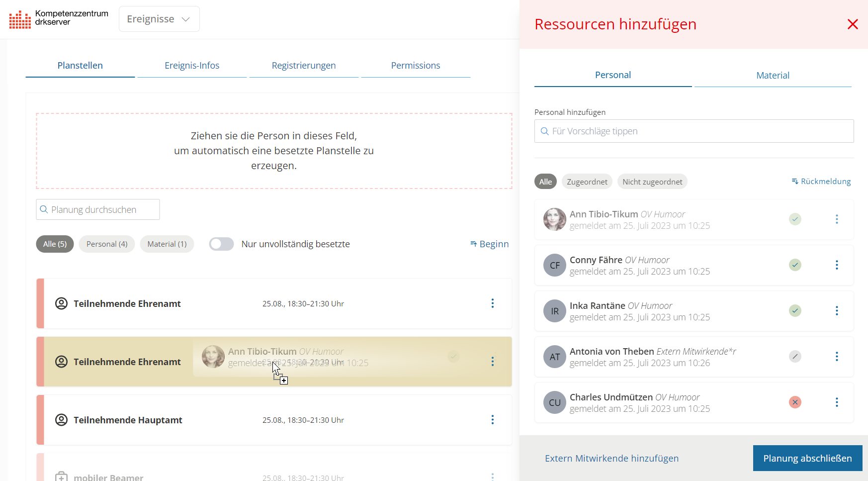Click accepted checkmark status for Ann Tibio-Tikum
The image size is (868, 481).
click(x=795, y=219)
